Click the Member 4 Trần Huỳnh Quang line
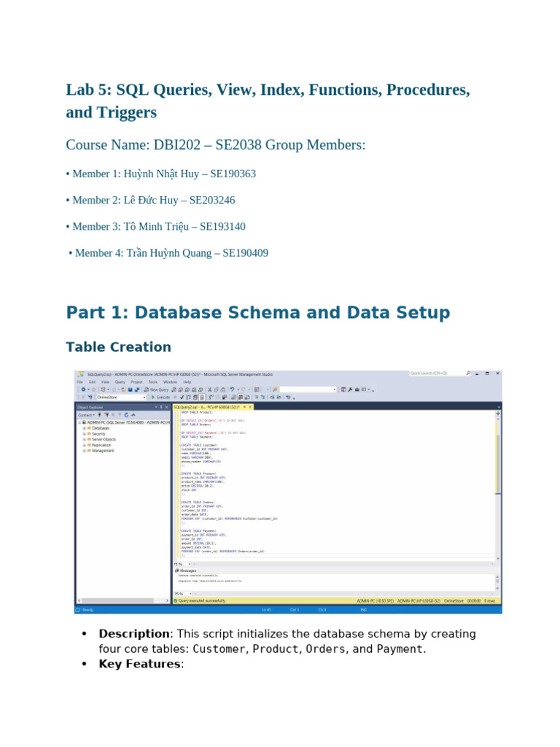 pos(168,253)
